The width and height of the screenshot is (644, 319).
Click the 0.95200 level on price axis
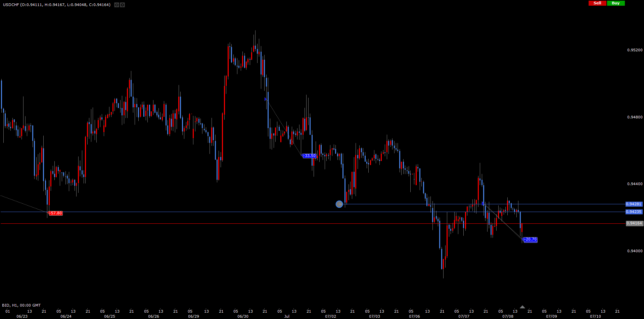[635, 50]
